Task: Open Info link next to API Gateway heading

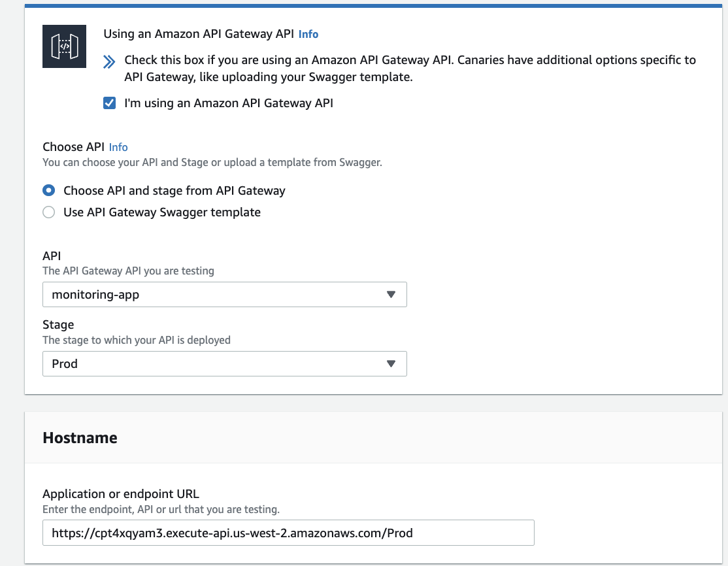Action: click(x=308, y=35)
